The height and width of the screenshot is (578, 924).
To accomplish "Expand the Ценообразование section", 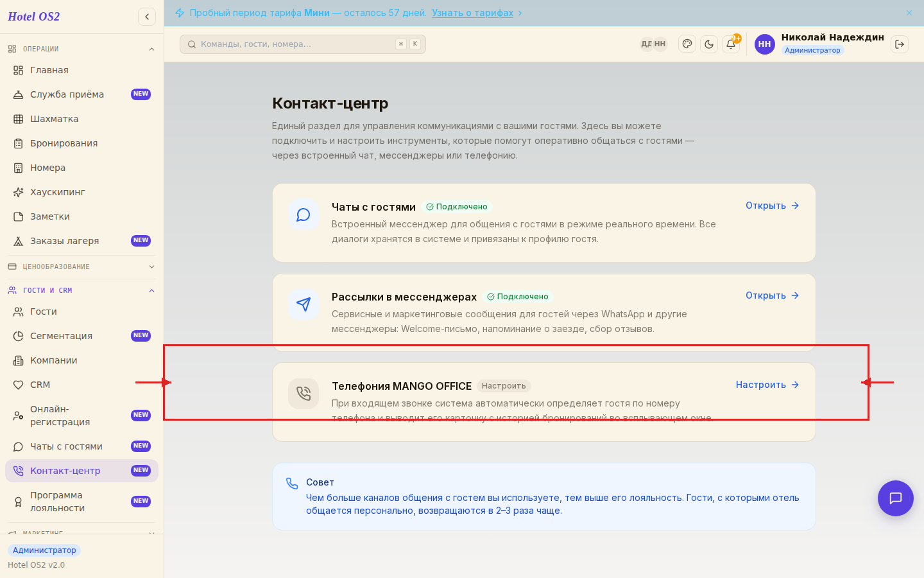I will click(81, 267).
